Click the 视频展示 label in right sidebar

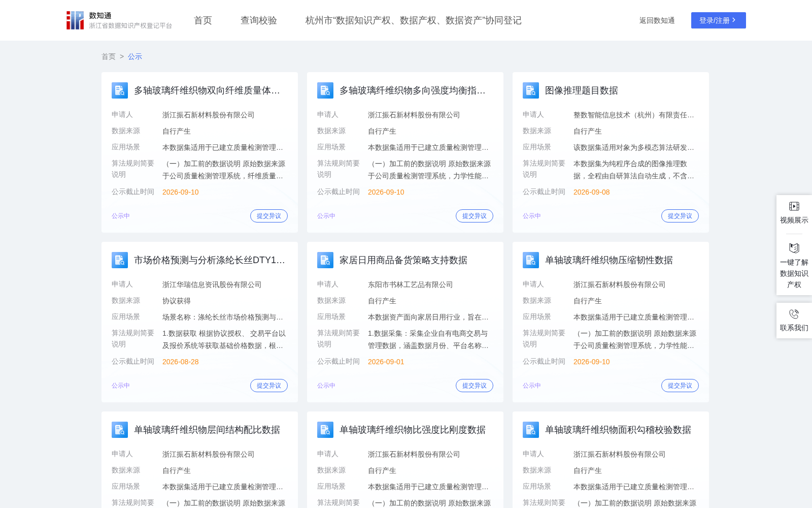[x=794, y=220]
